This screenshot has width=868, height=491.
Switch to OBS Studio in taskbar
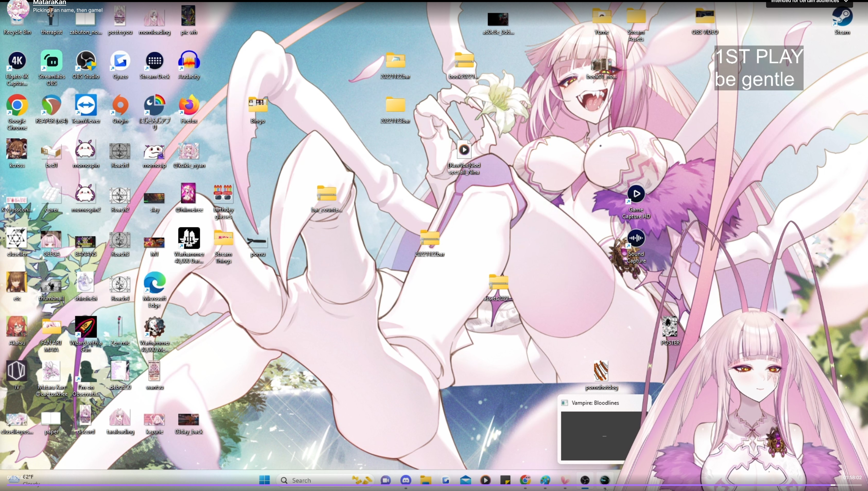(585, 480)
